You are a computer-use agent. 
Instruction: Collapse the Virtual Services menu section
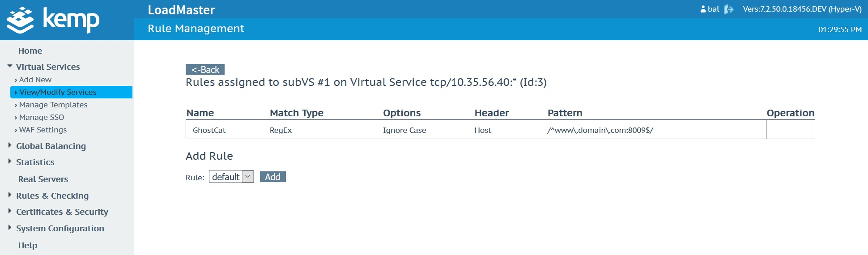(10, 66)
